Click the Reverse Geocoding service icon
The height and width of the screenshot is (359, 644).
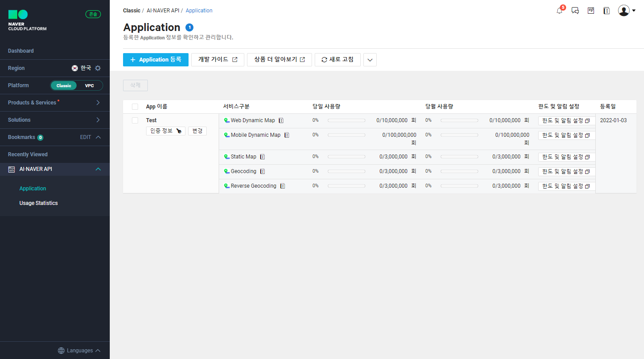[x=227, y=186]
